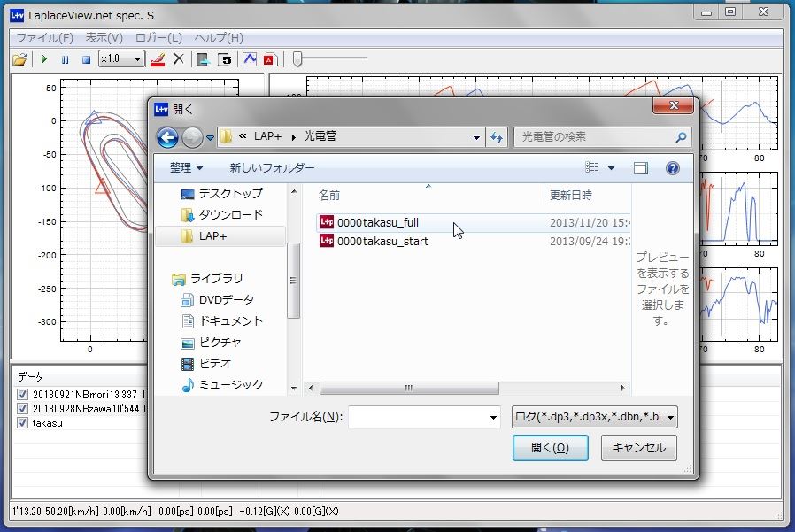Click the search magnifier icon
Screen dimensions: 795x532
point(681,137)
